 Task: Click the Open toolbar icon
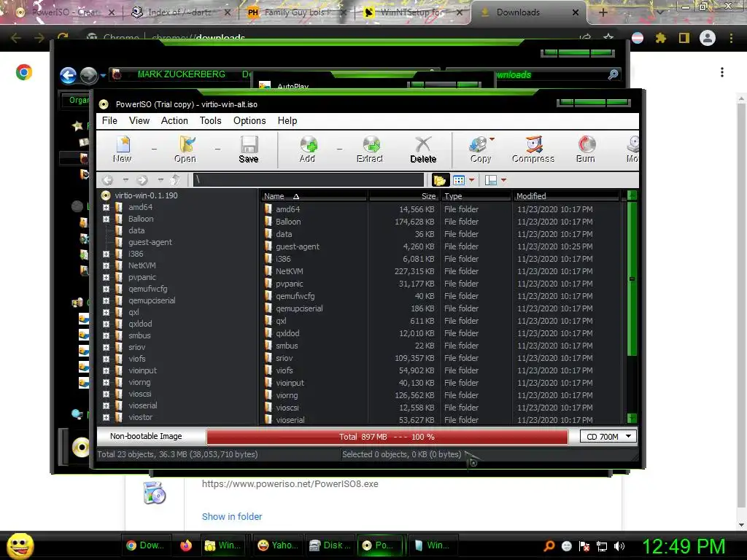[x=185, y=149]
